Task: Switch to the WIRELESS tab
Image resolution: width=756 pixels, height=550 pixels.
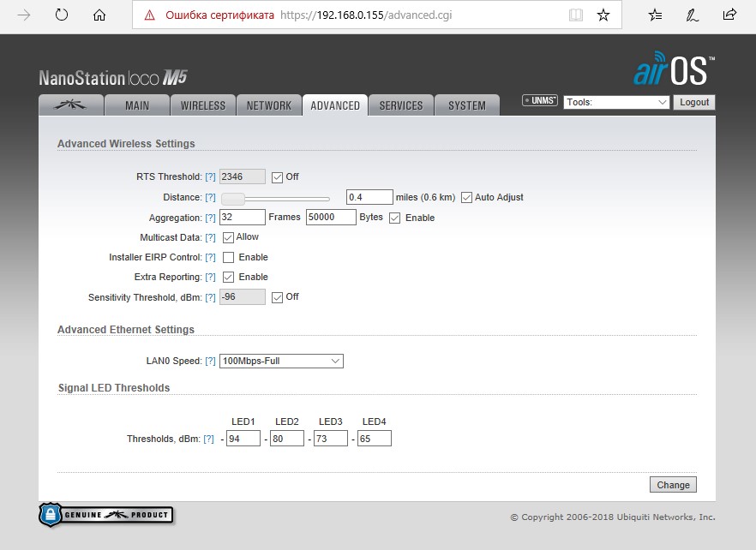Action: pyautogui.click(x=203, y=105)
